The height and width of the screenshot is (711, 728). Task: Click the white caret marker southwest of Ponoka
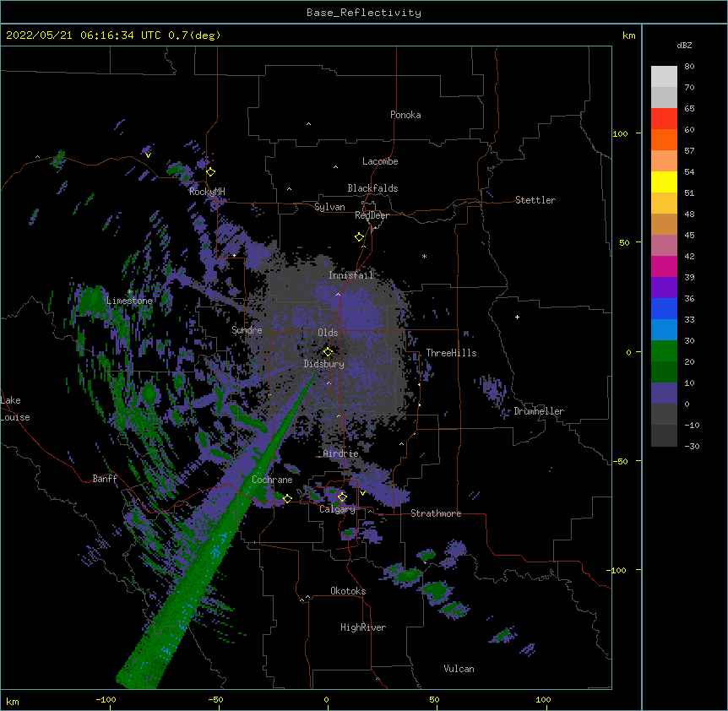pos(309,124)
